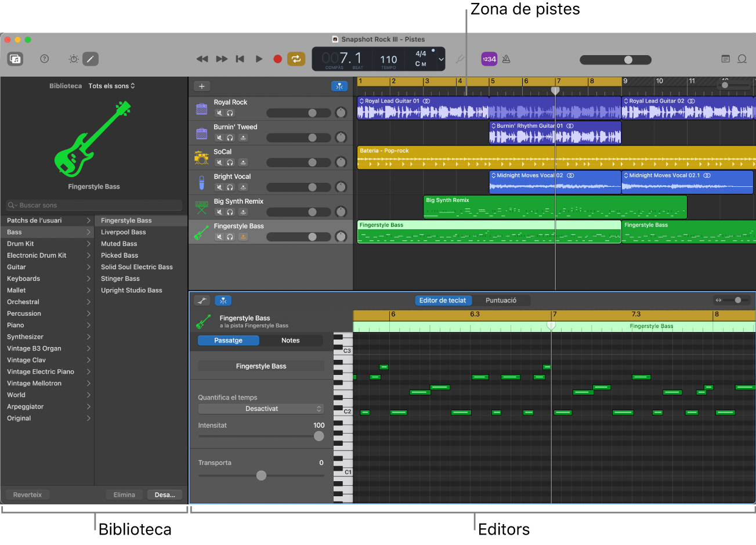756x545 pixels.
Task: Expand the Keyboards library category
Action: 46,278
